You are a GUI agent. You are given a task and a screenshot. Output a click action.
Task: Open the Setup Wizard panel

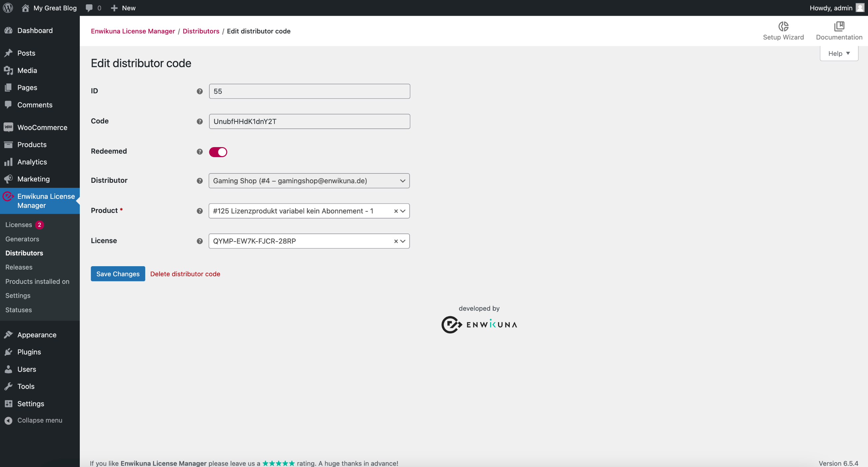pyautogui.click(x=784, y=30)
